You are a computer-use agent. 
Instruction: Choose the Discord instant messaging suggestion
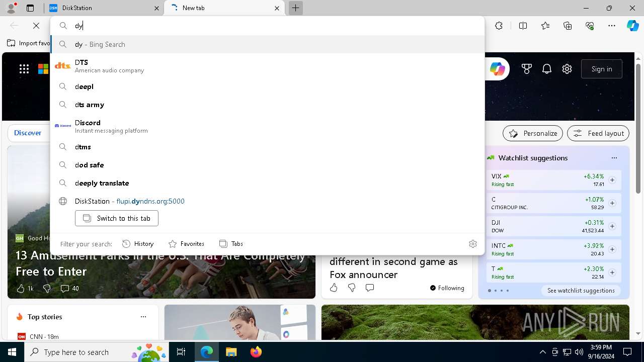pyautogui.click(x=267, y=126)
